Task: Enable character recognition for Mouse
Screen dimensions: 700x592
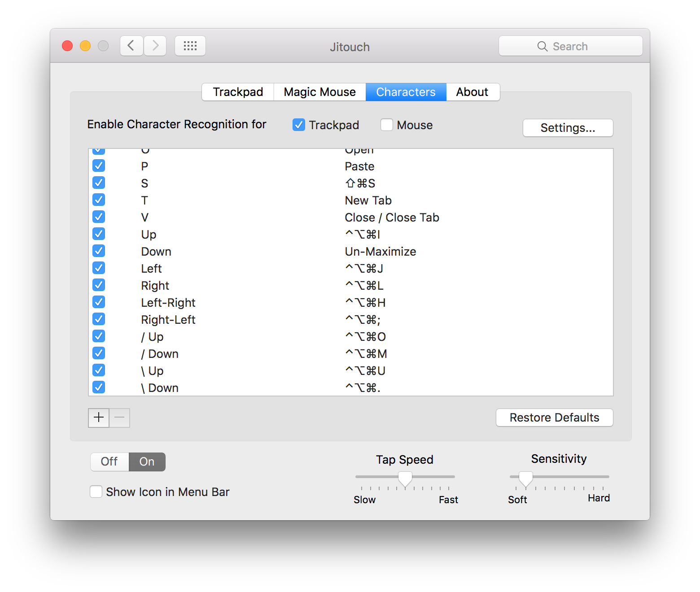Action: point(387,125)
